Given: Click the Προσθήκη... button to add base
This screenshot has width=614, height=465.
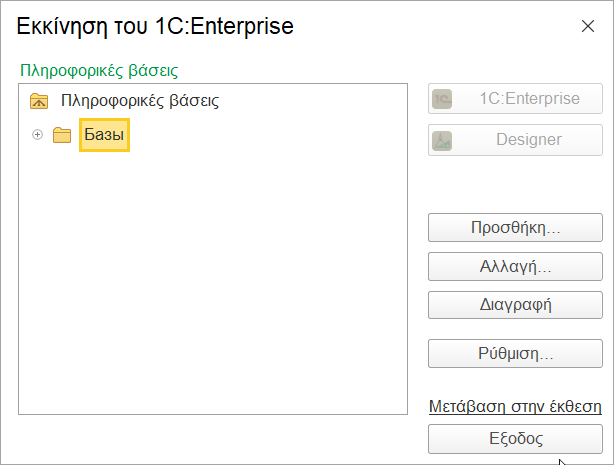Looking at the screenshot, I should point(515,228).
